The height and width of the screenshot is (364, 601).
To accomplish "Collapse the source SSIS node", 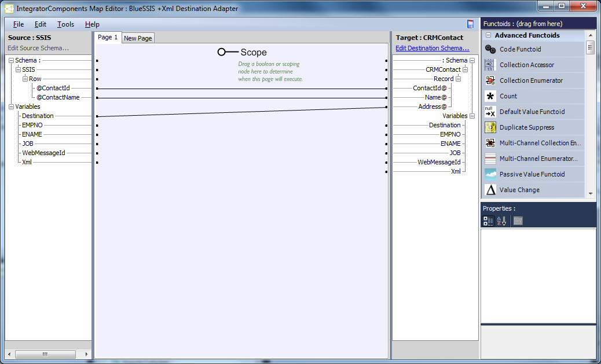I will coord(18,70).
